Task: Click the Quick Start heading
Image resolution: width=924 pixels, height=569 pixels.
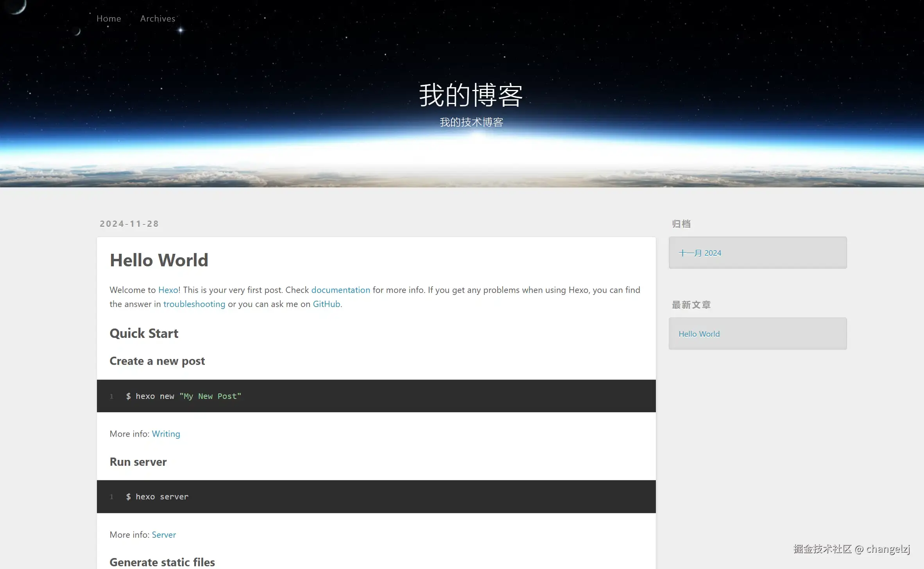Action: [x=144, y=333]
